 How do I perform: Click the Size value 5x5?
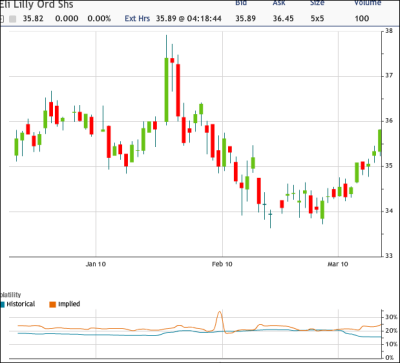point(317,18)
